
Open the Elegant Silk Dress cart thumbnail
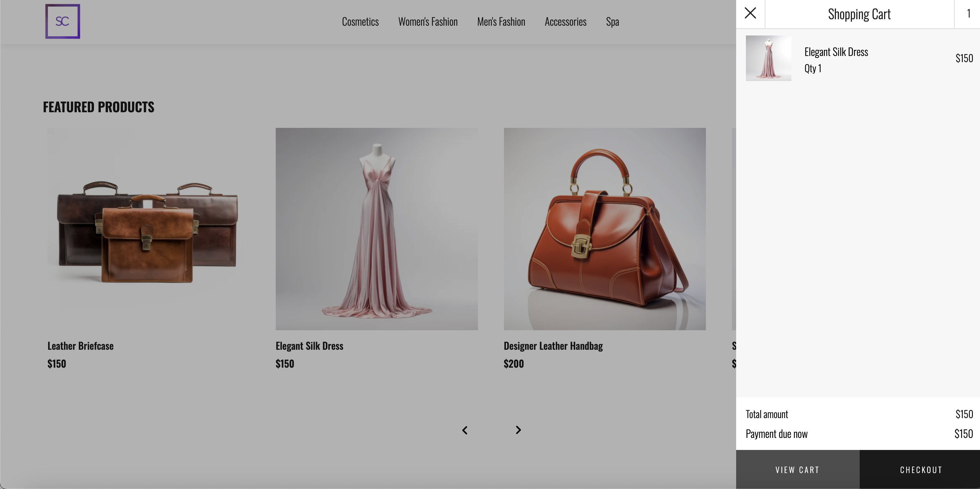tap(768, 58)
